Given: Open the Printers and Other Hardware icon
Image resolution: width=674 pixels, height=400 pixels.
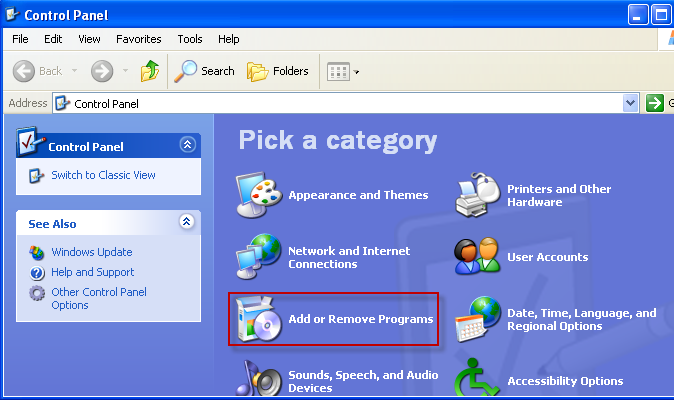Looking at the screenshot, I should (x=478, y=195).
